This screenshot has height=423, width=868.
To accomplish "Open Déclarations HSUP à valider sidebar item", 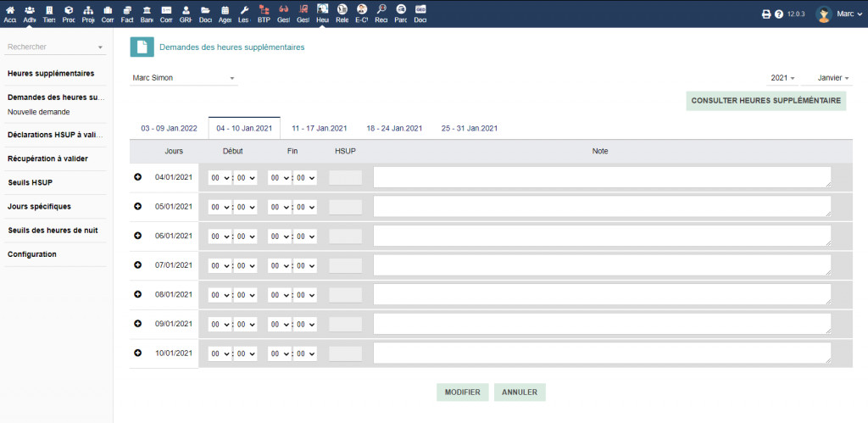I will point(55,135).
